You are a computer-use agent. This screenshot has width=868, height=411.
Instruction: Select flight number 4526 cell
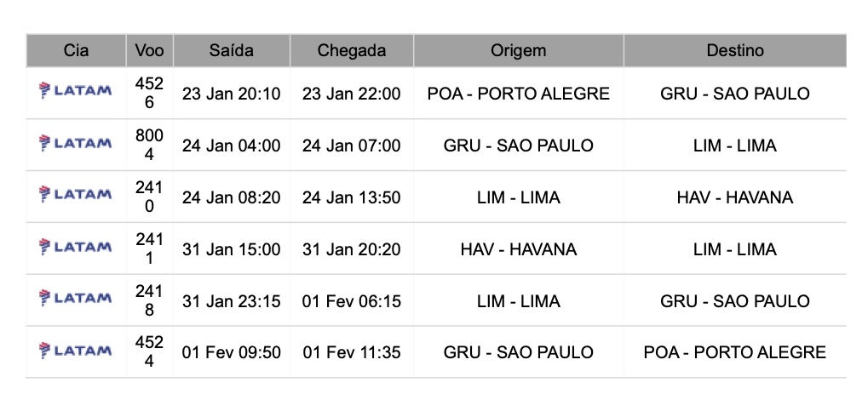149,93
